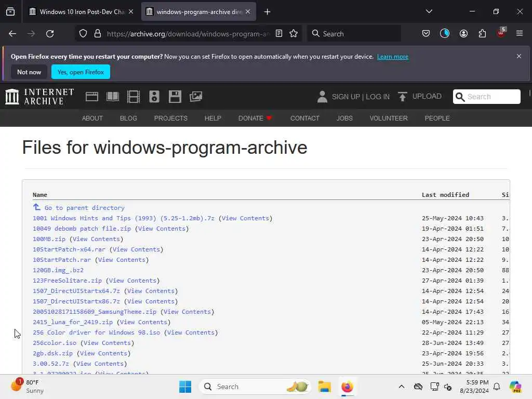Download 10StartPatch-x64.rar
532x399 pixels.
[69, 249]
